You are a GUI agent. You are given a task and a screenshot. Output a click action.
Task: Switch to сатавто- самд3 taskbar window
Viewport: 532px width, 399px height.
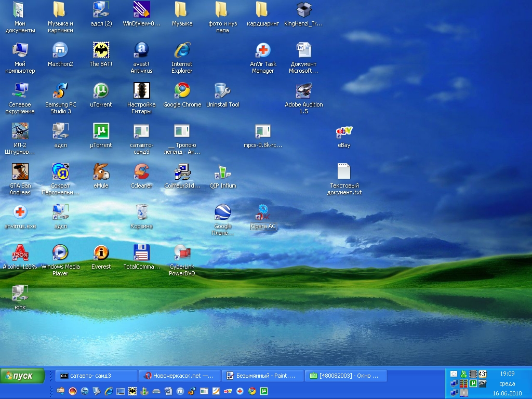point(96,376)
